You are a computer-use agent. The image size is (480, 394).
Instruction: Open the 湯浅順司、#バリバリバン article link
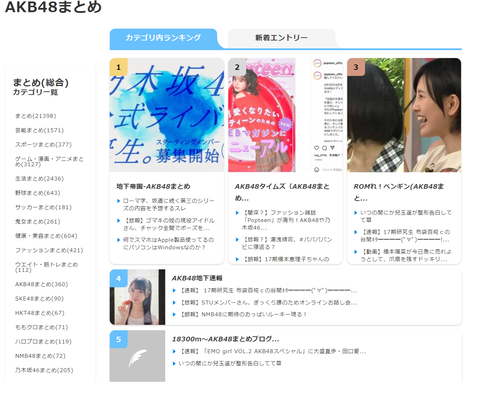287,243
